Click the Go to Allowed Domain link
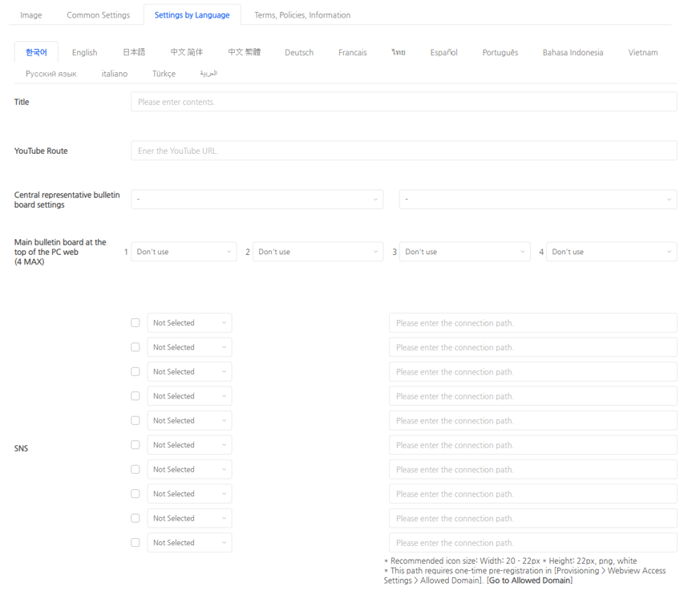The image size is (700, 603). (x=529, y=581)
